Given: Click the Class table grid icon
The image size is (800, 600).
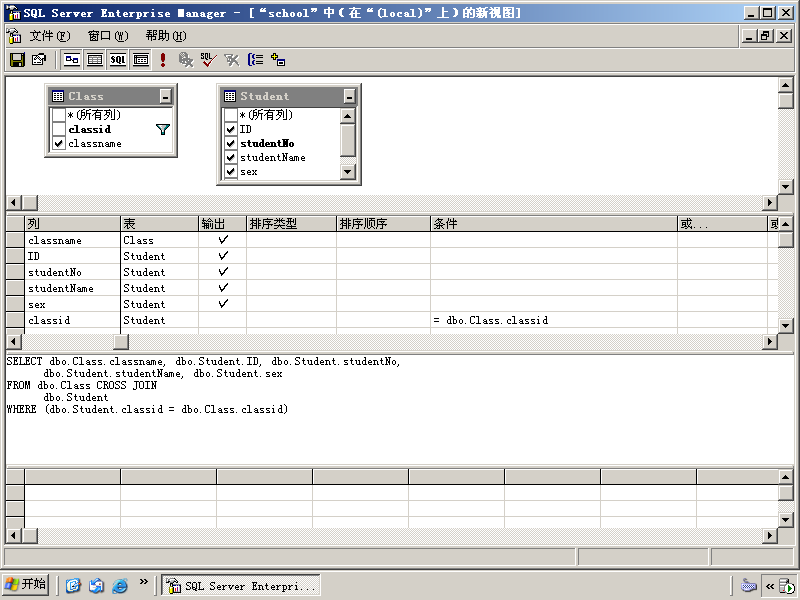Looking at the screenshot, I should [58, 96].
